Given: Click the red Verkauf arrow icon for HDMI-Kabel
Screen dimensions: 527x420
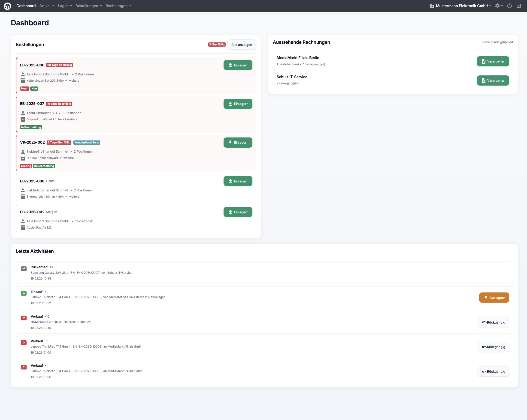Looking at the screenshot, I should pos(24,318).
